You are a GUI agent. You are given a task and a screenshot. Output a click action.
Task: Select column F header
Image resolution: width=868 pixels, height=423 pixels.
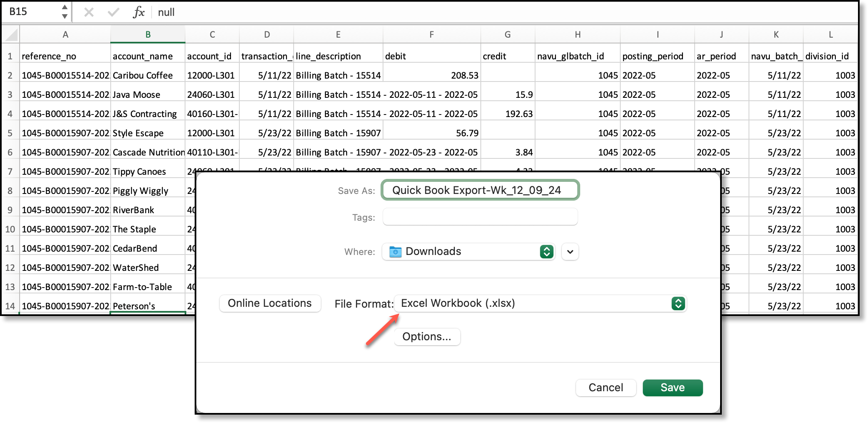[x=432, y=34]
